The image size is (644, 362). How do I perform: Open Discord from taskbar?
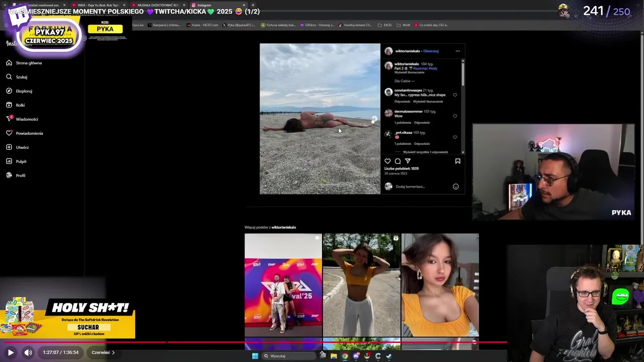pos(356,356)
